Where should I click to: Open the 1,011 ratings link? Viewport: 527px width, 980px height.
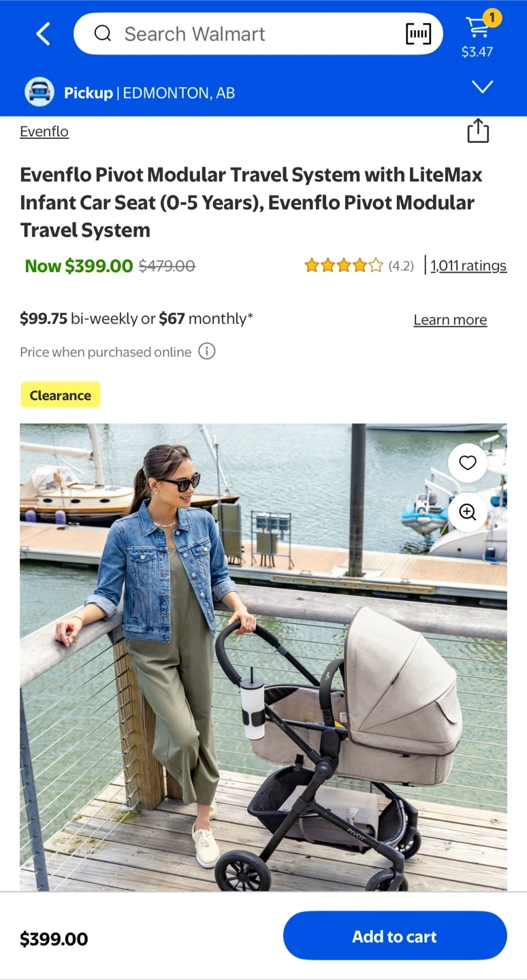[x=468, y=265]
